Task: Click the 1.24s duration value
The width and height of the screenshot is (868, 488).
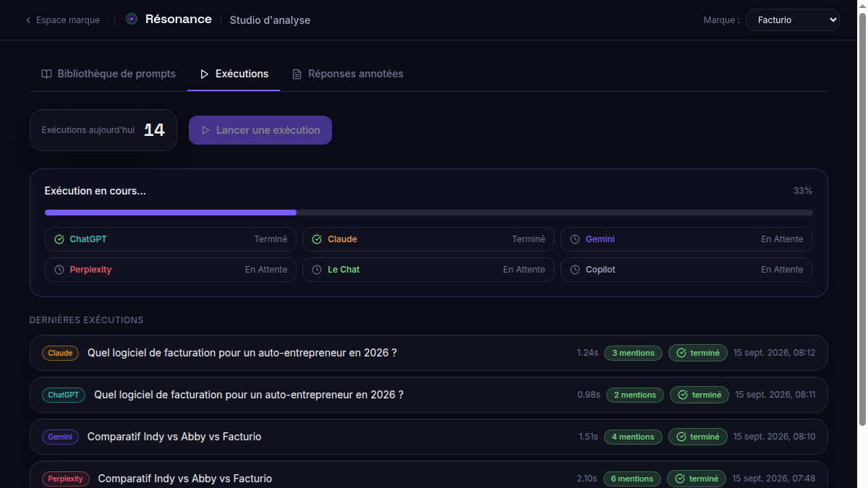Action: [587, 353]
